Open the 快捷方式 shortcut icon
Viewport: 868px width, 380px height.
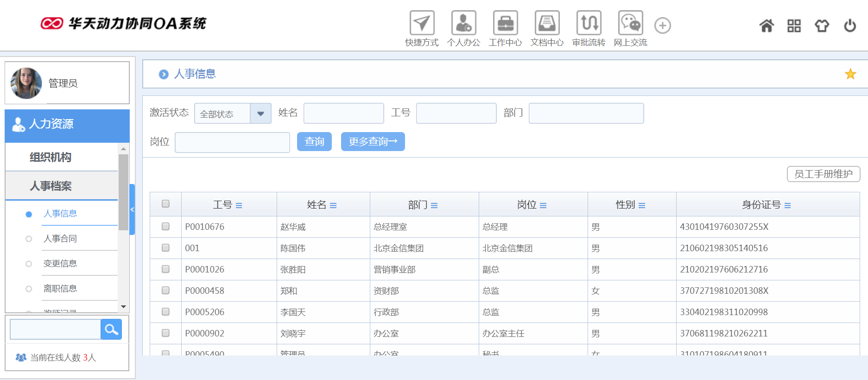click(422, 23)
